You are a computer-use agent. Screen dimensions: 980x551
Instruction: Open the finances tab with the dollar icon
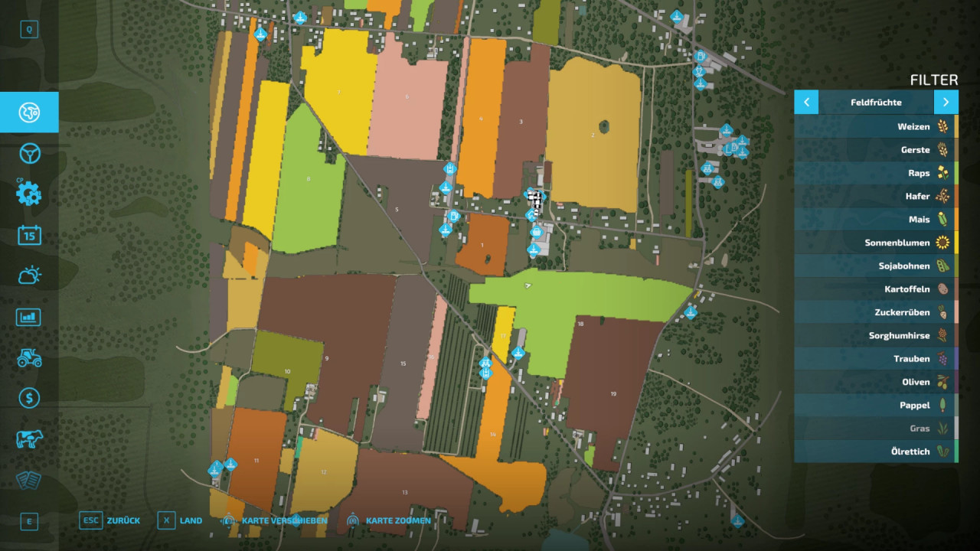[x=29, y=398]
